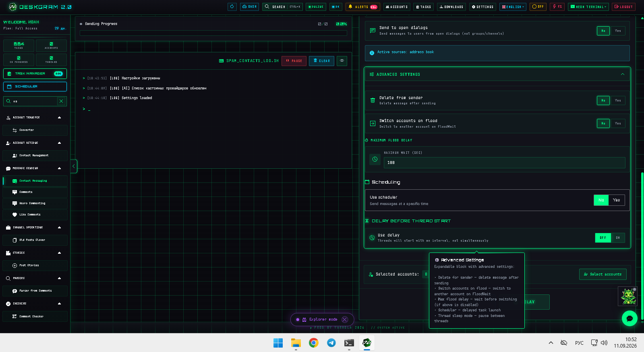Toggle log visibility eye icon
Image resolution: width=644 pixels, height=352 pixels.
click(342, 61)
